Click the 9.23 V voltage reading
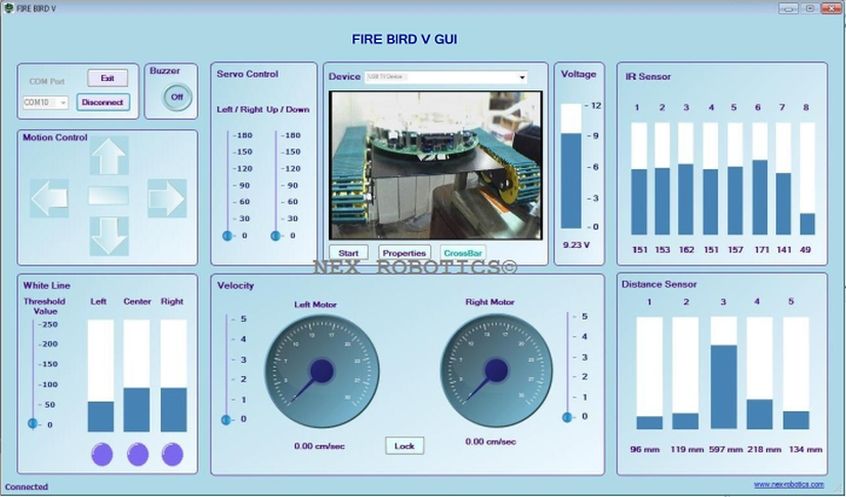Image resolution: width=846 pixels, height=497 pixels. click(576, 245)
